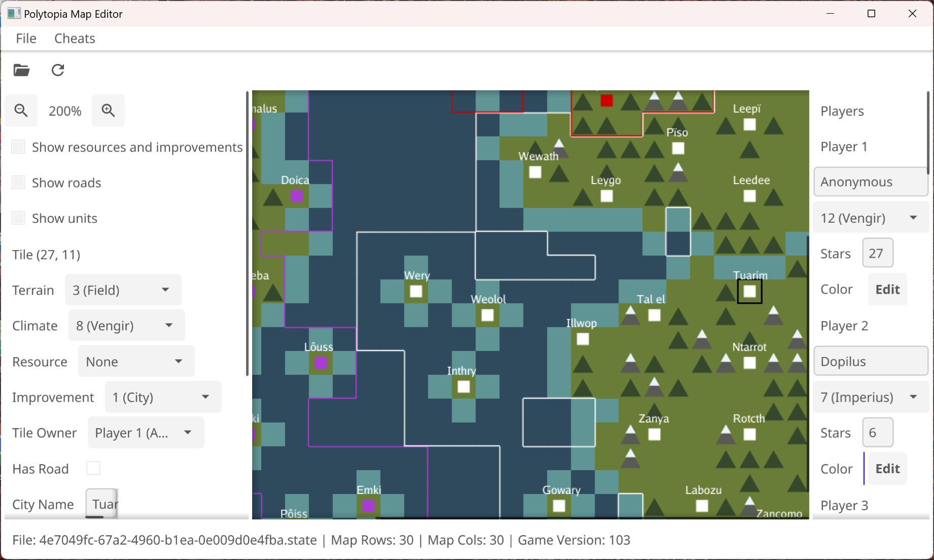The width and height of the screenshot is (934, 560).
Task: Select the Weolol city tile
Action: (x=488, y=316)
